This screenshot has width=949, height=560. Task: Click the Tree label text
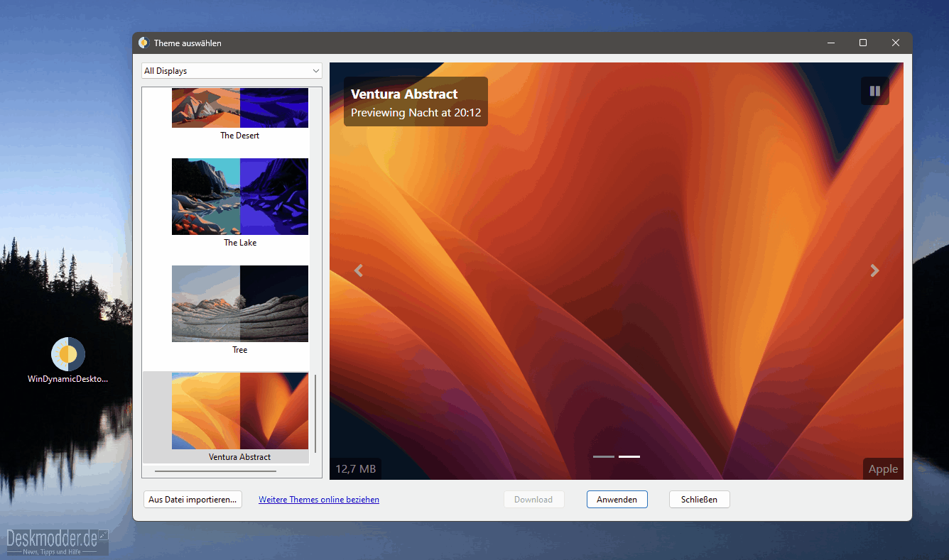coord(240,350)
